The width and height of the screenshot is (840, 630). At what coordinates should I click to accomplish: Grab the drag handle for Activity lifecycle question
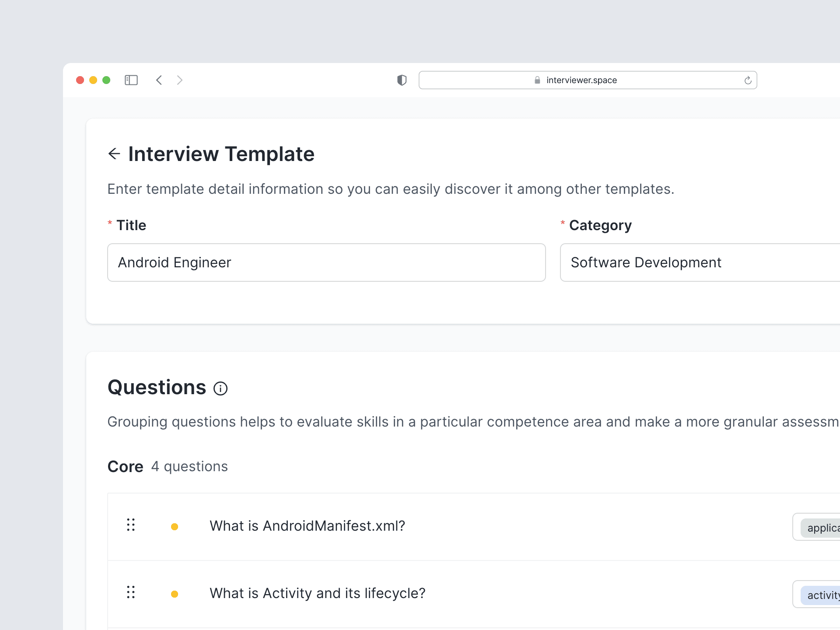pyautogui.click(x=131, y=592)
